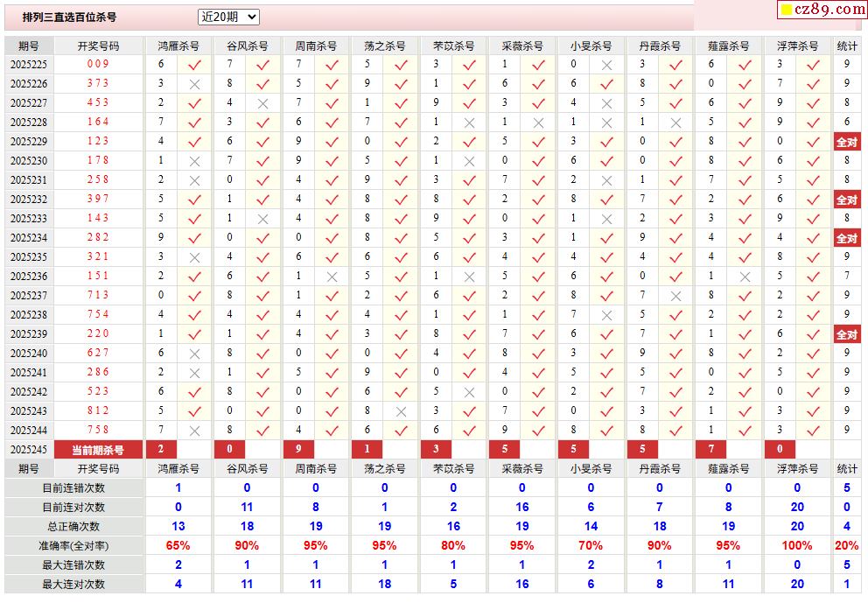Screen dimensions: 868x603
Task: Click the 目前连对次数 row label
Action: pos(73,508)
